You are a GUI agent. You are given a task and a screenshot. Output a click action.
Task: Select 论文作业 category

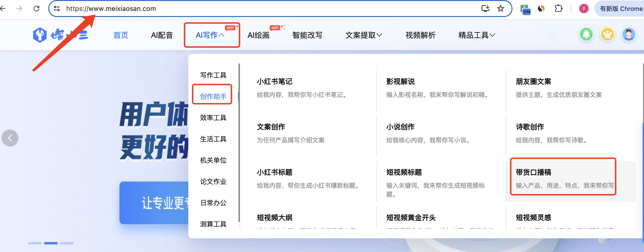pyautogui.click(x=213, y=181)
